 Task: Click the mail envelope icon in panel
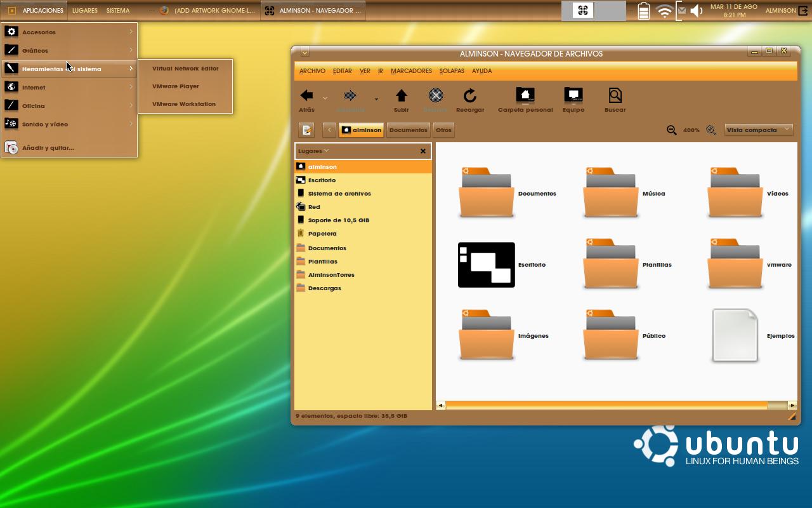tap(681, 10)
